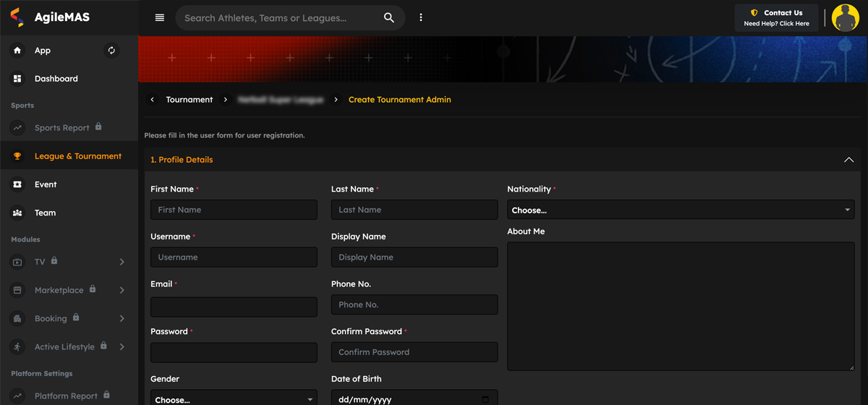Open the Gender dropdown
868x405 pixels.
pyautogui.click(x=234, y=397)
